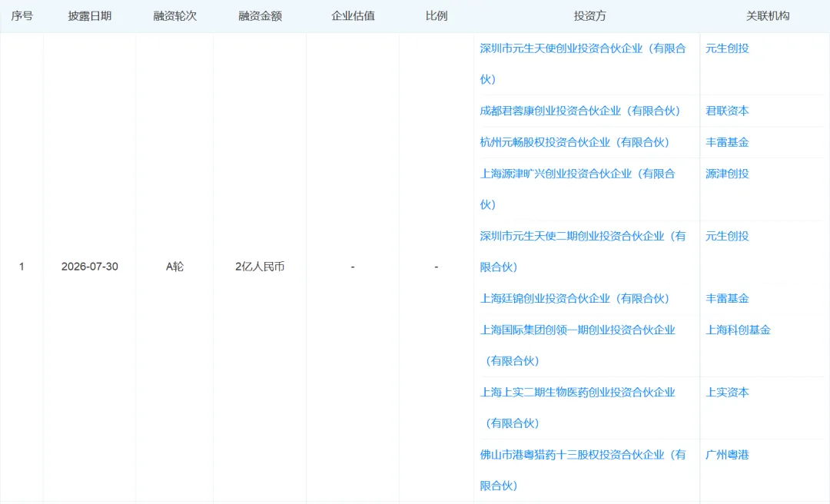This screenshot has height=504, width=830.
Task: Open related institution 上实资本
Action: click(727, 392)
